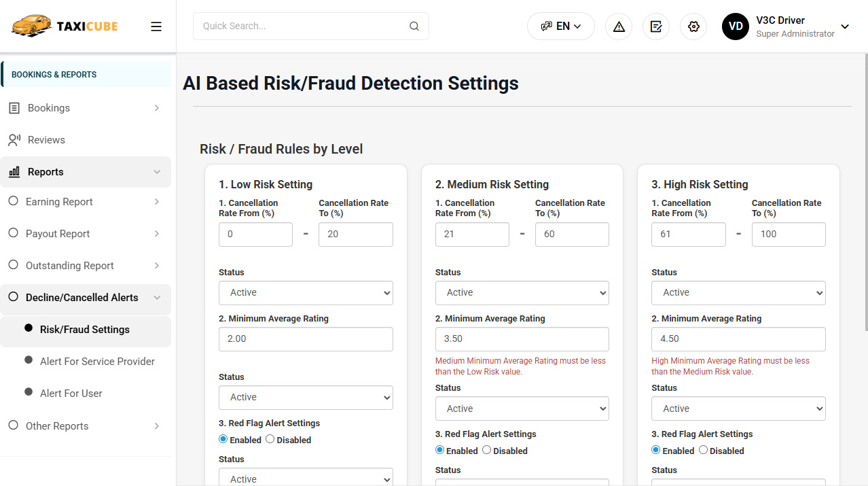Screen dimensions: 868x486
Task: Click the TaxiCube logo
Action: click(65, 26)
